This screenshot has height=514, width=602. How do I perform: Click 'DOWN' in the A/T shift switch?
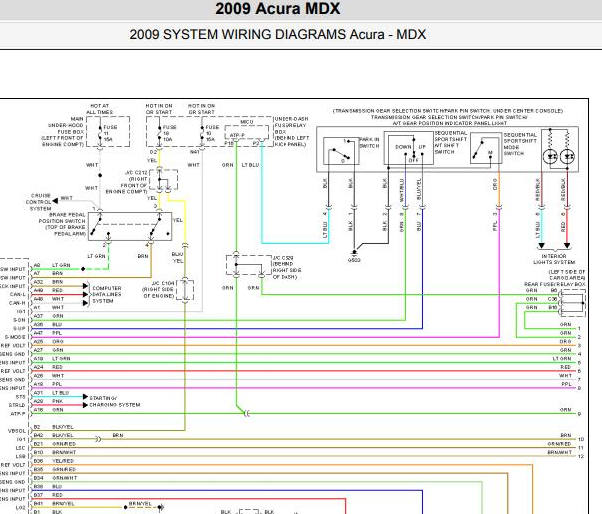click(x=403, y=147)
